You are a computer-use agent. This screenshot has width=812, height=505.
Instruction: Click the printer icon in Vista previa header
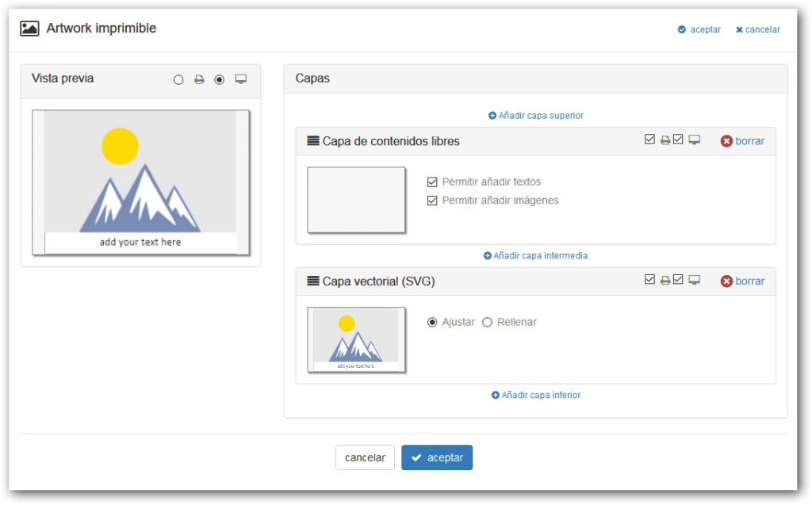[199, 79]
